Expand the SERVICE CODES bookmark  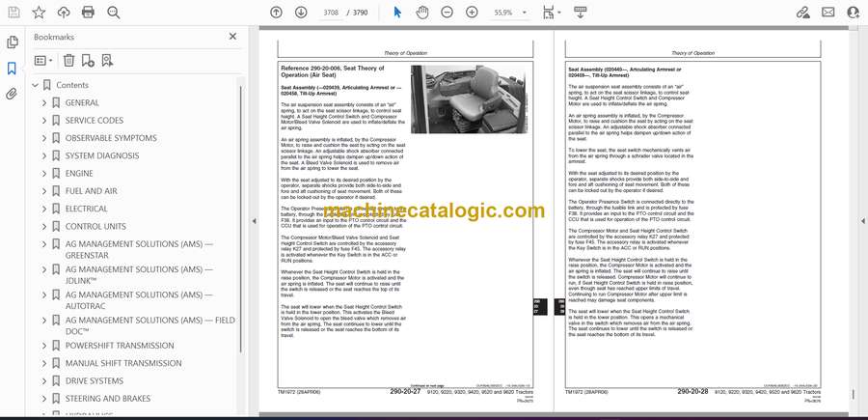[44, 121]
